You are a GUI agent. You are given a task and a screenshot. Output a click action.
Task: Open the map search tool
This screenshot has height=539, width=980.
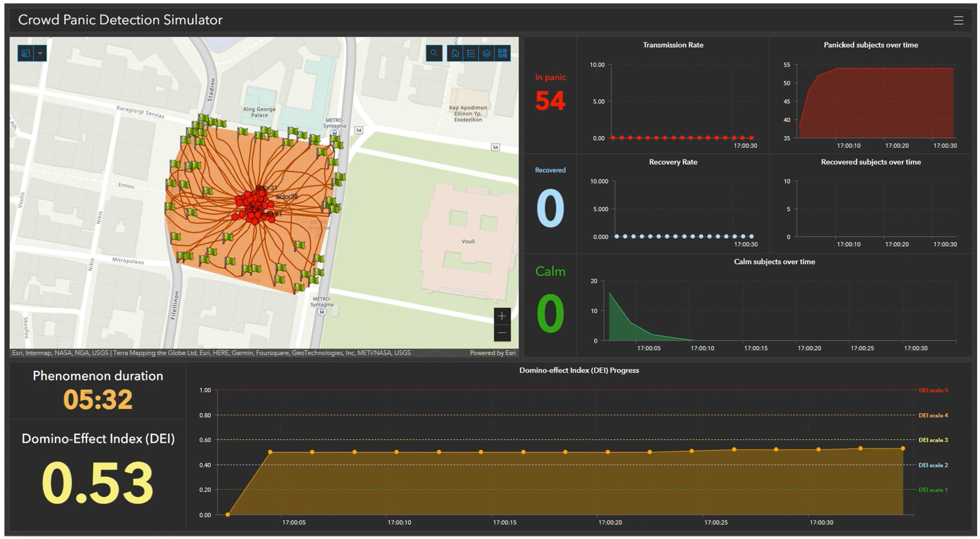(434, 53)
